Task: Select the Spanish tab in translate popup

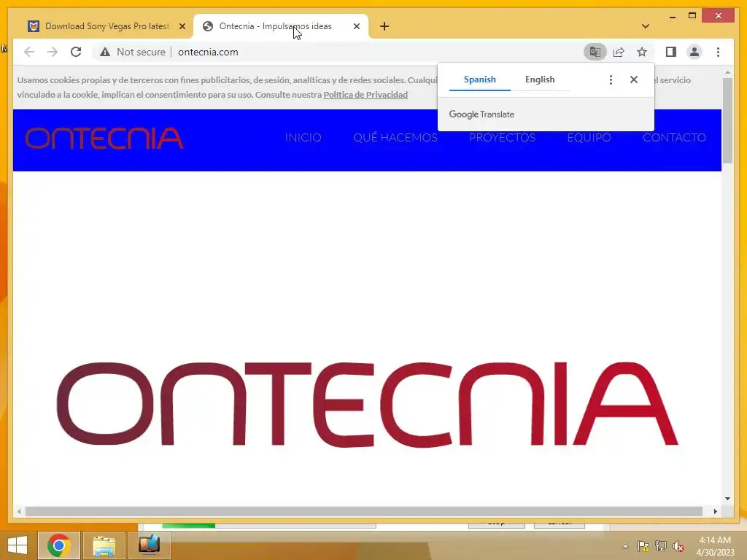Action: tap(480, 79)
